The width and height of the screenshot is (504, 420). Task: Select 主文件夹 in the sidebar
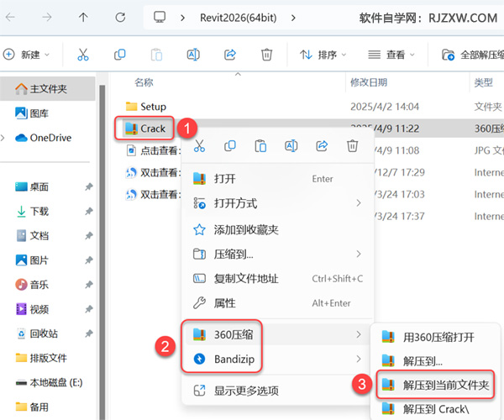(x=48, y=89)
